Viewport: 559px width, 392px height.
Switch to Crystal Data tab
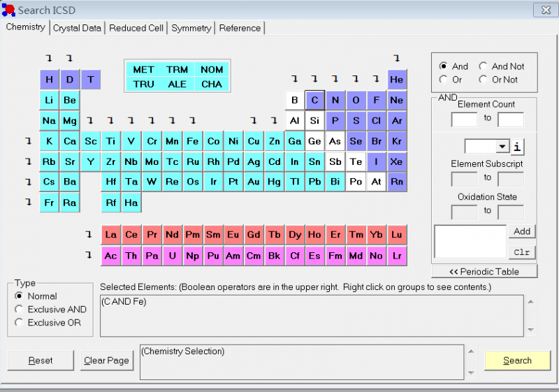(77, 28)
